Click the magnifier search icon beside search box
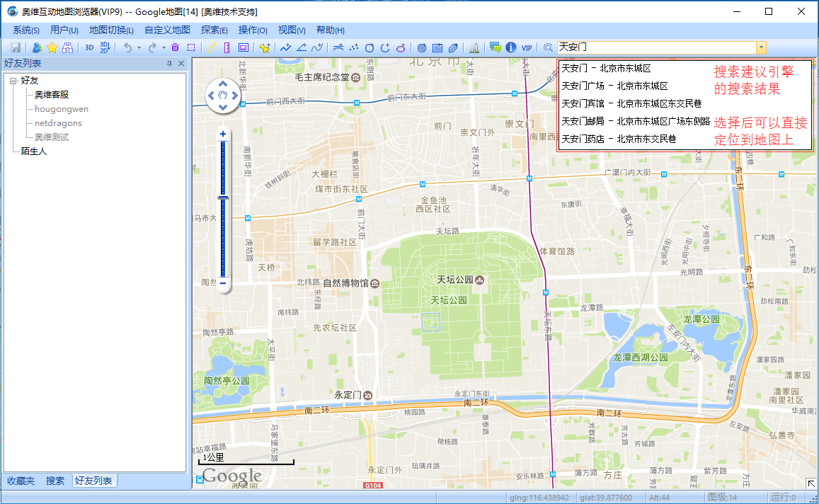The image size is (819, 504). click(548, 48)
